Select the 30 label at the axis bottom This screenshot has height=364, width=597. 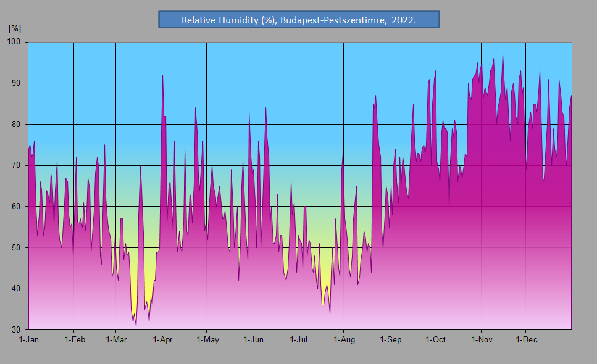(15, 330)
